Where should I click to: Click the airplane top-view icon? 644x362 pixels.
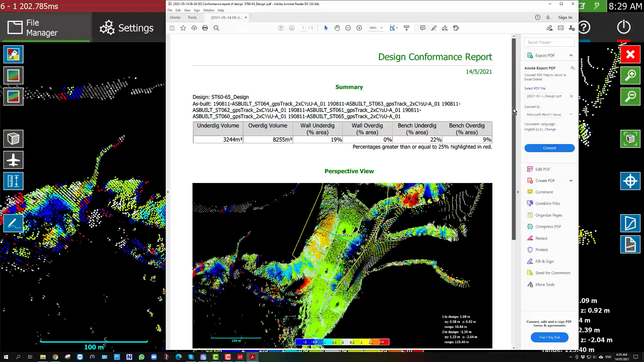[13, 160]
